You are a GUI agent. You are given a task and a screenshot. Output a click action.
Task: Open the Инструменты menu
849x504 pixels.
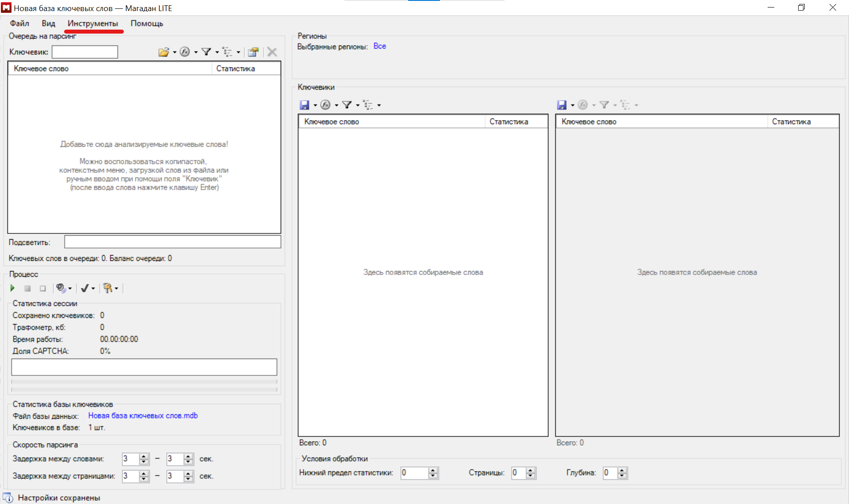pos(92,23)
